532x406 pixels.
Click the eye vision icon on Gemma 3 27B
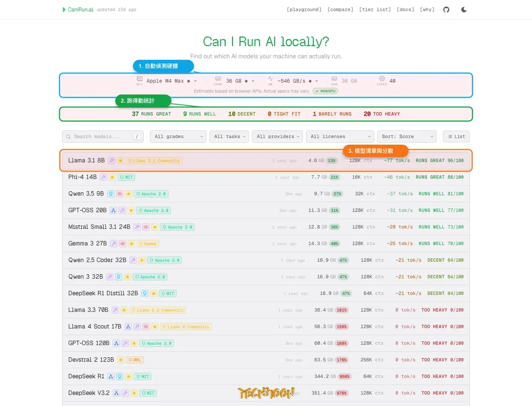coord(123,244)
